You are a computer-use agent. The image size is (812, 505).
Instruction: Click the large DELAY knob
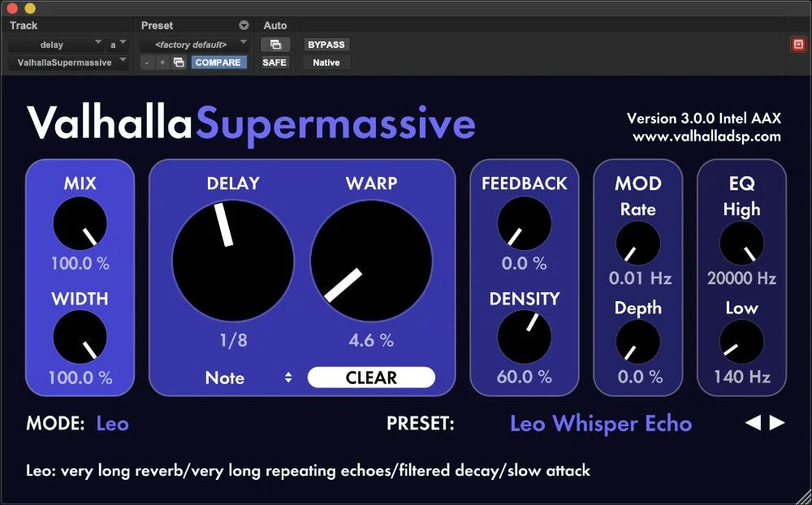233,261
